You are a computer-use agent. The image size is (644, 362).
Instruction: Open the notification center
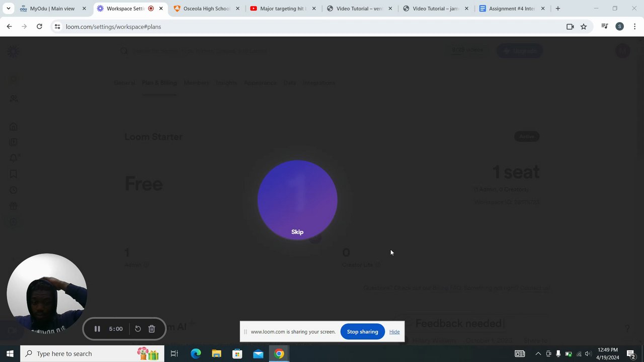(x=631, y=354)
